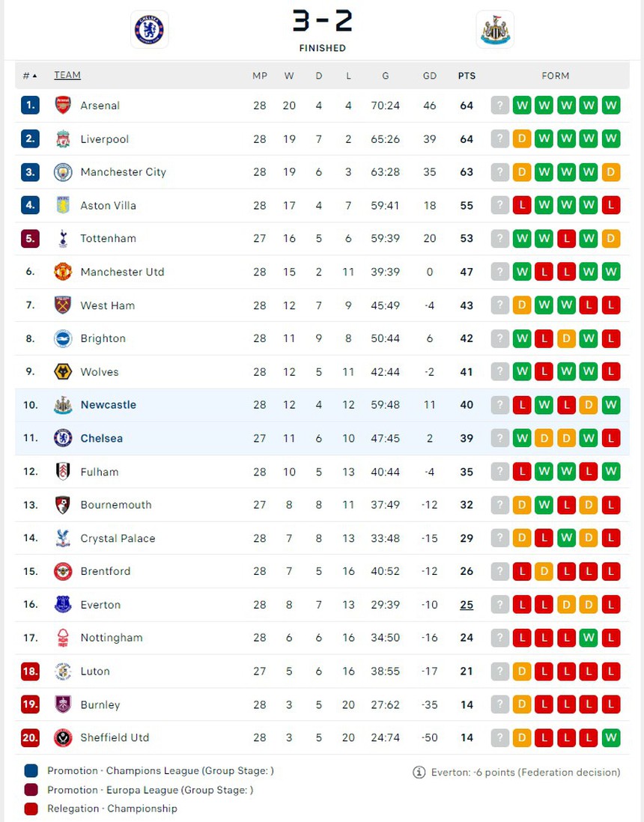Click the Manchester City club badge
This screenshot has width=644, height=822.
coord(63,172)
